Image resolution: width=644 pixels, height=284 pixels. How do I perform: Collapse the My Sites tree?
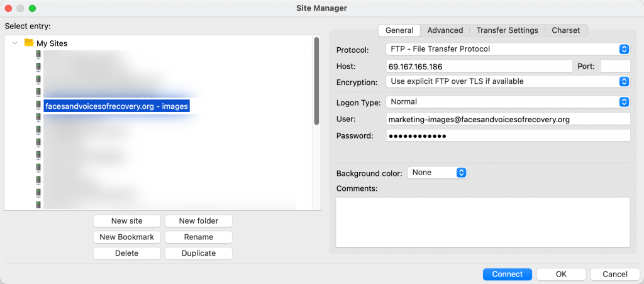click(15, 43)
